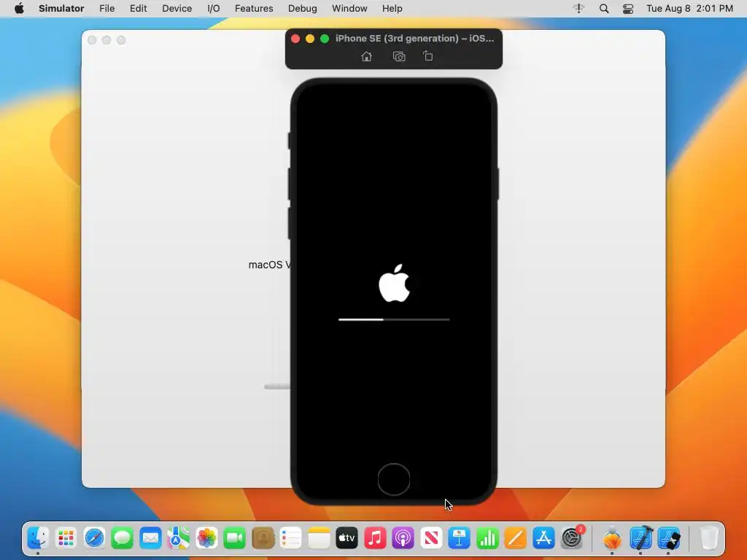Viewport: 747px width, 560px height.
Task: Open the orange bottle app in the Dock
Action: (x=612, y=538)
